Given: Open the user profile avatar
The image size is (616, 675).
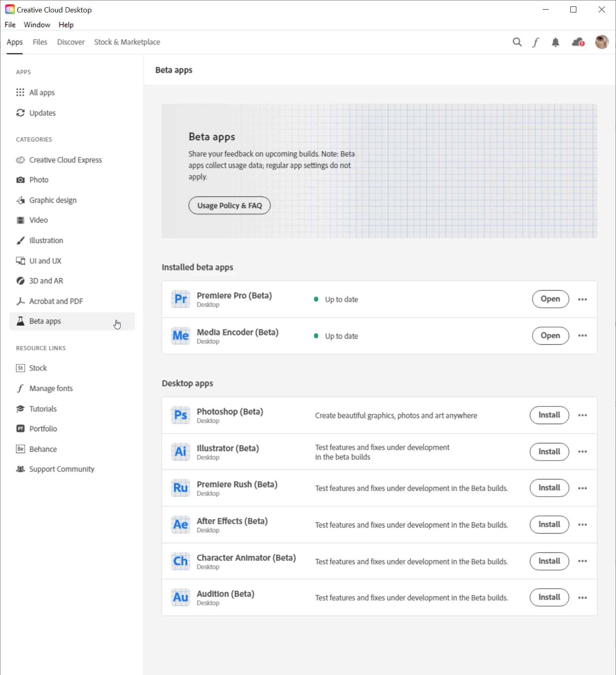Looking at the screenshot, I should (x=602, y=42).
